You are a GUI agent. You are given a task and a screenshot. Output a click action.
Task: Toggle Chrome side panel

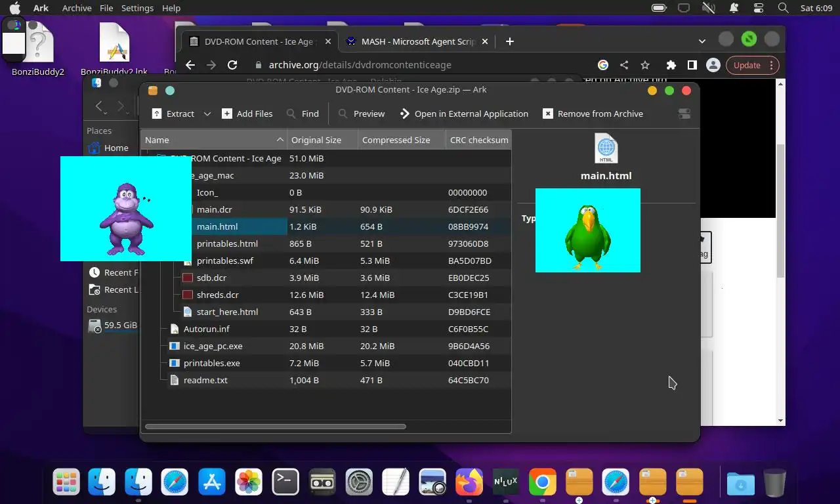point(692,65)
